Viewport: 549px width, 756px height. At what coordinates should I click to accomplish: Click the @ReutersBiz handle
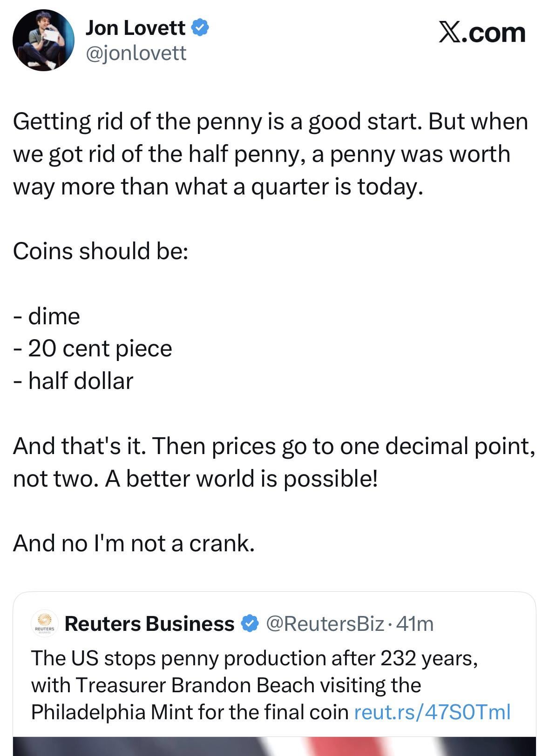tap(325, 623)
